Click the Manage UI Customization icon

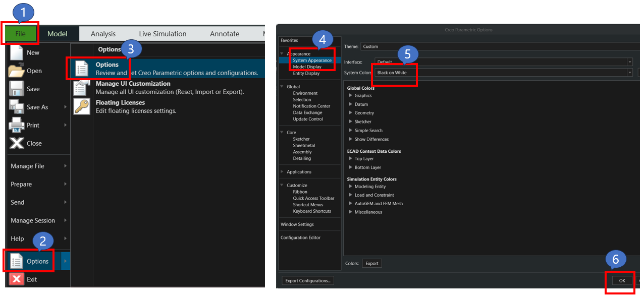pyautogui.click(x=81, y=87)
